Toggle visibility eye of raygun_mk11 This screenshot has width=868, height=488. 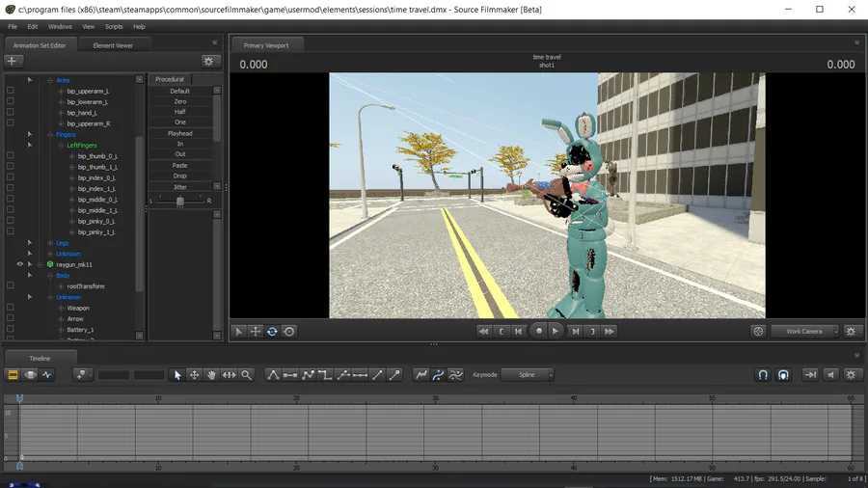[20, 264]
